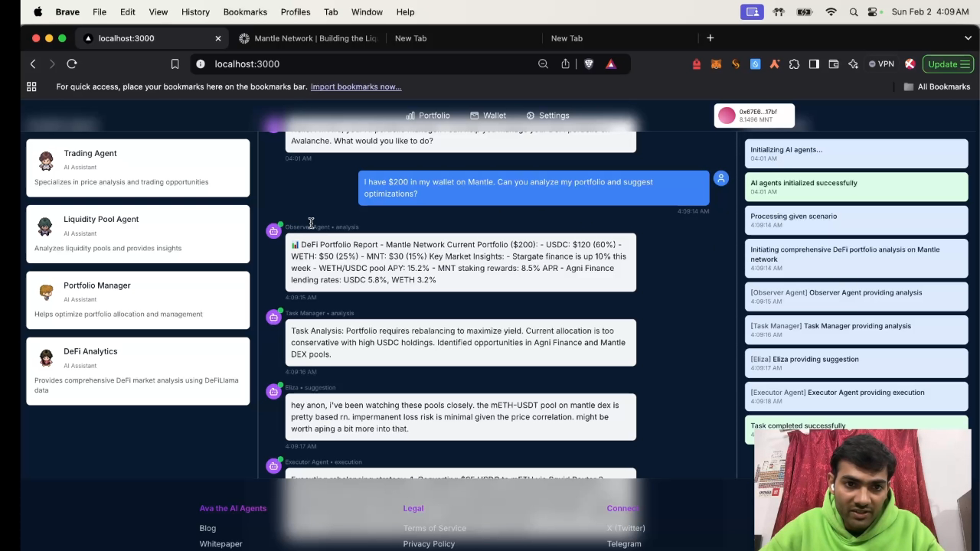The width and height of the screenshot is (980, 551).
Task: Open Leo AI sparkle icon
Action: pos(853,64)
